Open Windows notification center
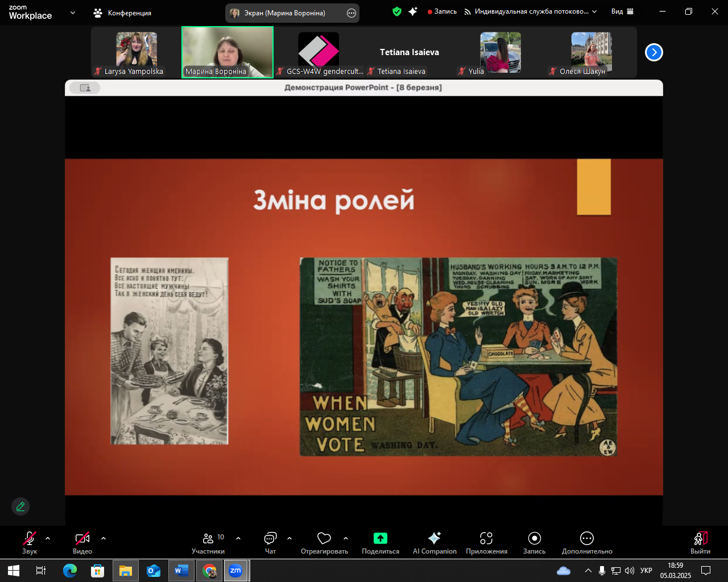Screen dimensions: 728x582 (706, 571)
